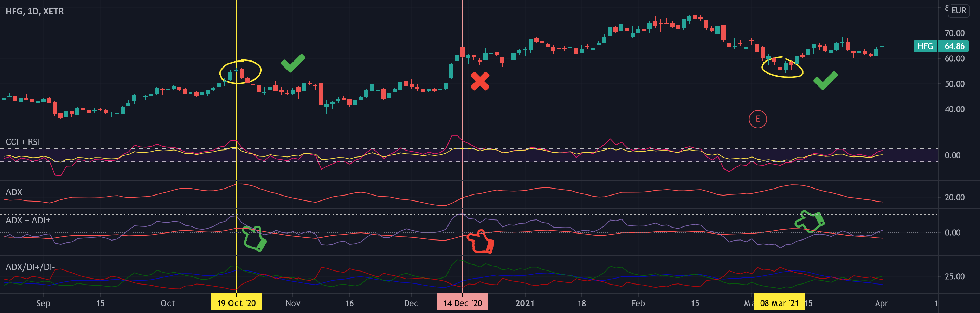
Task: Click the EUR currency button
Action: tap(958, 11)
